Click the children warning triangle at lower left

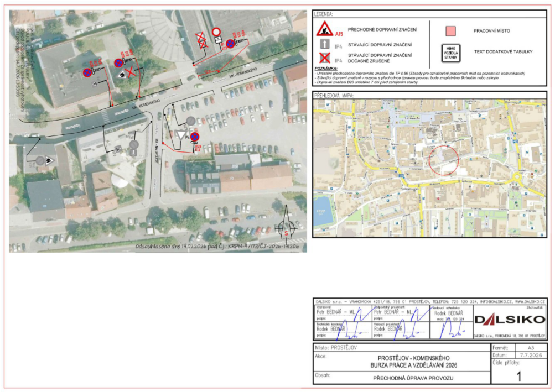coord(49,161)
